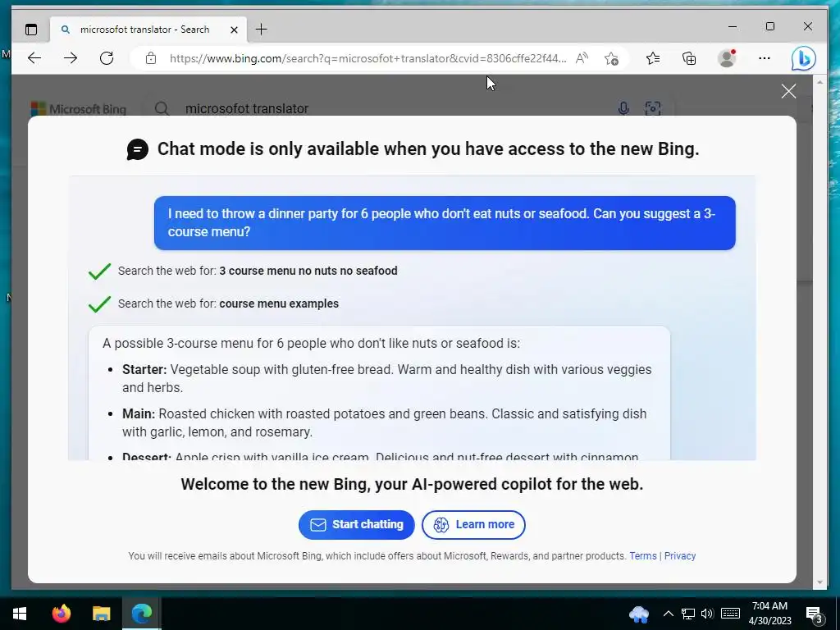Select the Starter vegetable soup bullet

coord(387,378)
